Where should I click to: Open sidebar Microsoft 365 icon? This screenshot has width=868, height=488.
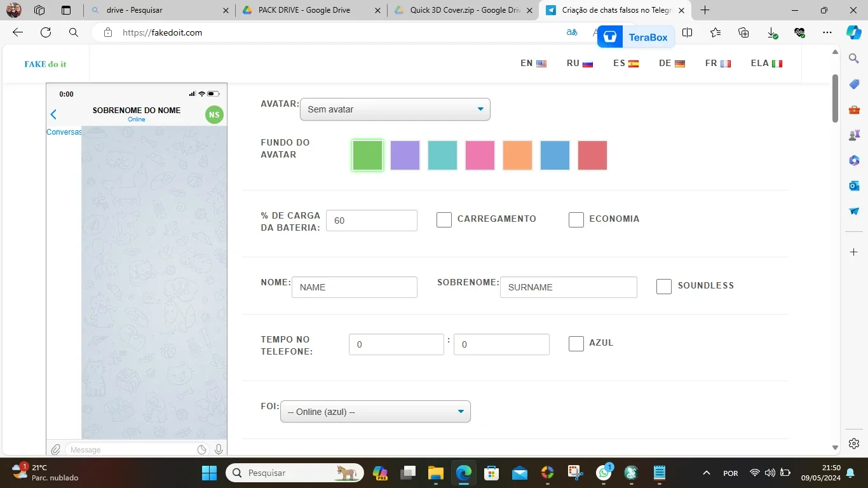854,160
